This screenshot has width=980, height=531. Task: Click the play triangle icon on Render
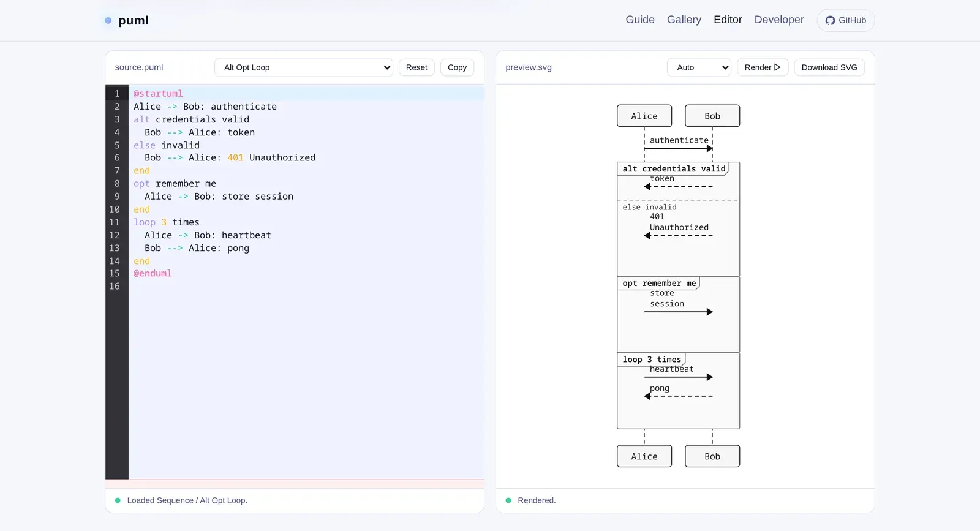[777, 67]
